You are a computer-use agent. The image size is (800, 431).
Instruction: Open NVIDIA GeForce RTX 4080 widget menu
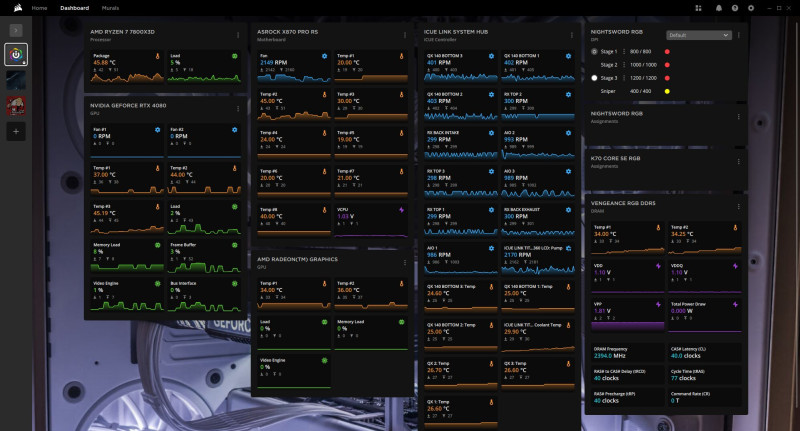pyautogui.click(x=238, y=109)
